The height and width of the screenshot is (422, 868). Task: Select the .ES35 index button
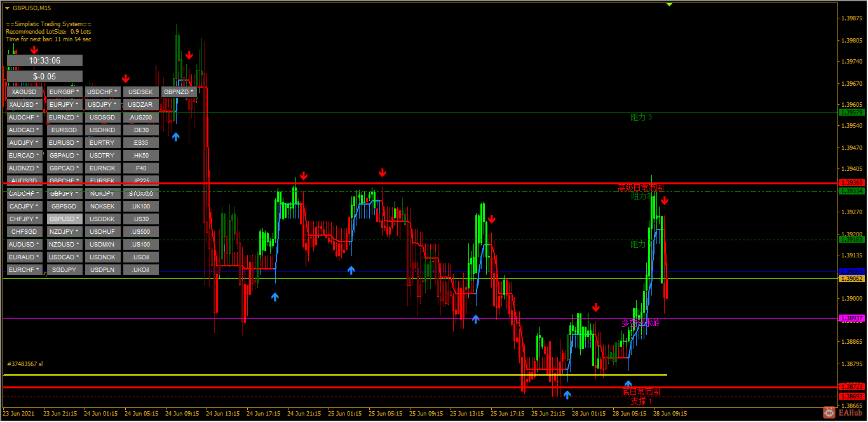coord(140,143)
